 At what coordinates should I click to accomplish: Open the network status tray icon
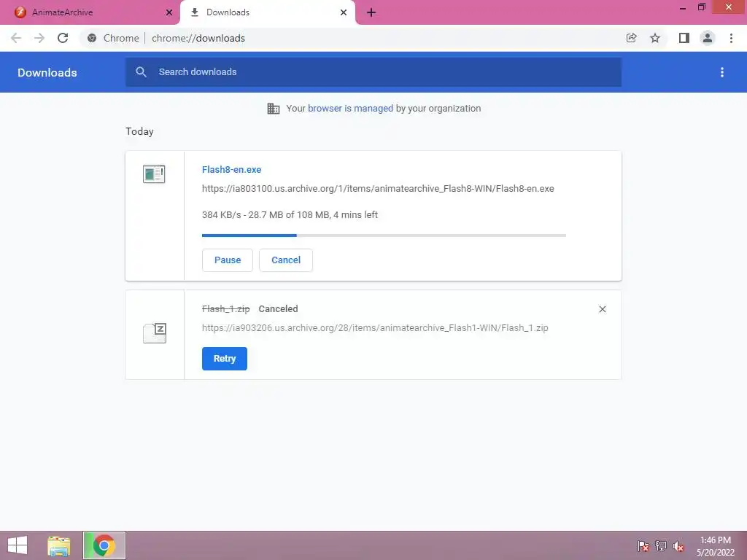point(661,545)
